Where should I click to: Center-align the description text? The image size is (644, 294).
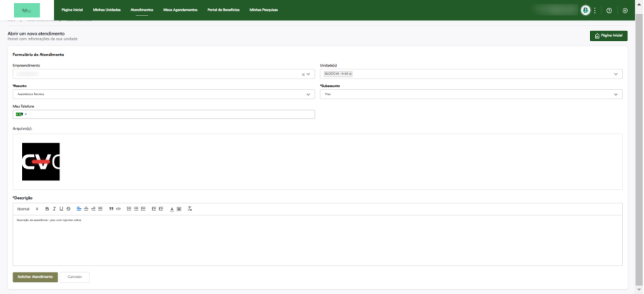[x=87, y=209]
